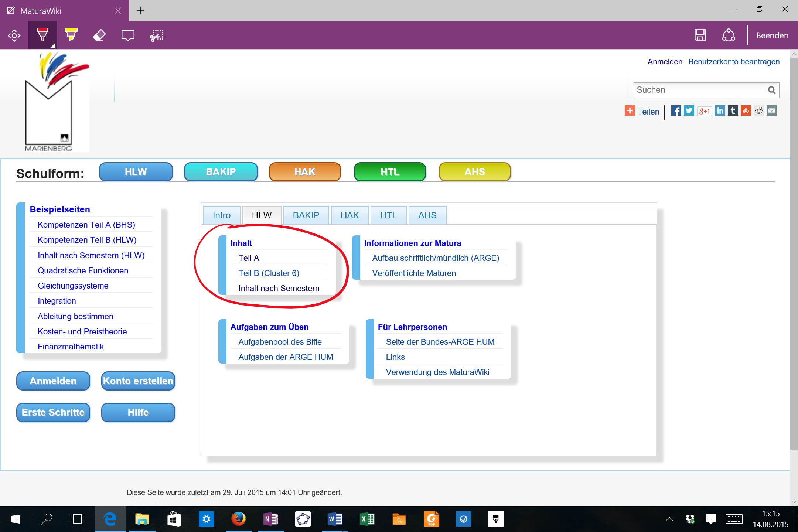This screenshot has height=532, width=798.
Task: Share the web note
Action: tap(729, 35)
